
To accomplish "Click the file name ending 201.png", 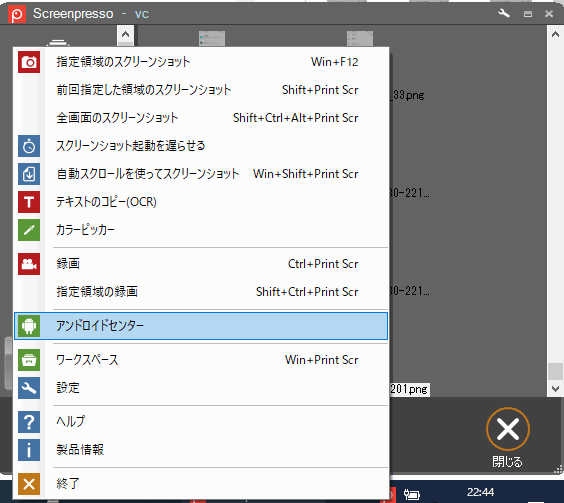I will point(409,389).
